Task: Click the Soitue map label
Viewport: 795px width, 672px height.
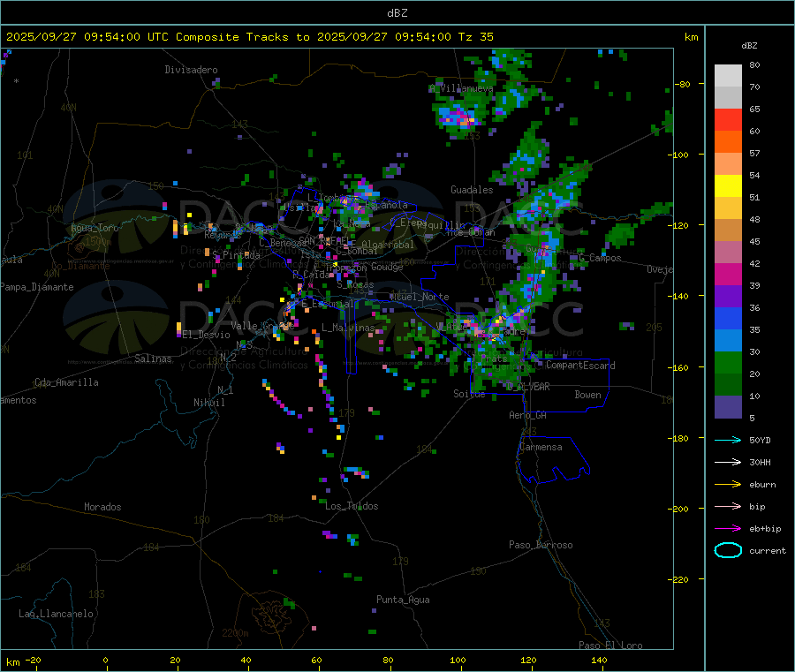Action: tap(469, 394)
